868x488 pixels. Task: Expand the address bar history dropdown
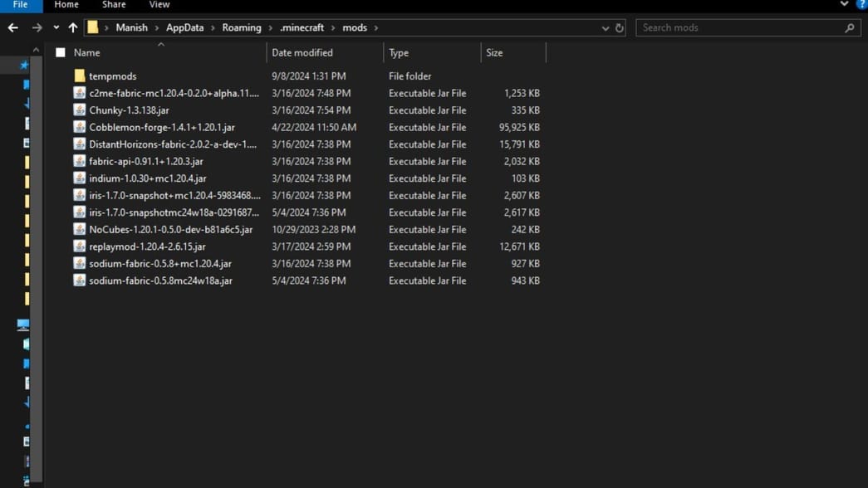(x=605, y=27)
